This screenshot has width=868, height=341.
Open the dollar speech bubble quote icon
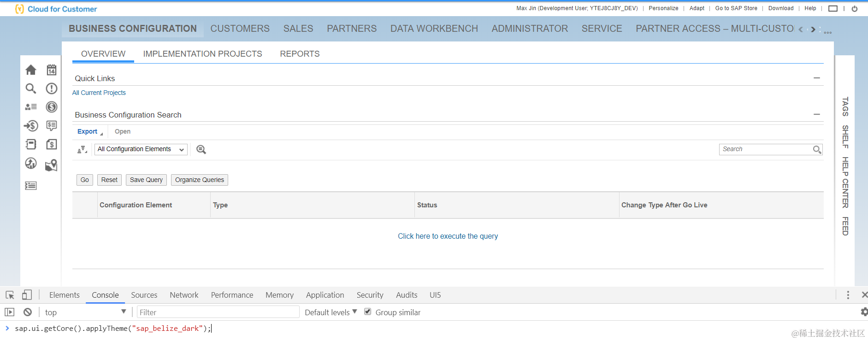pyautogui.click(x=52, y=125)
